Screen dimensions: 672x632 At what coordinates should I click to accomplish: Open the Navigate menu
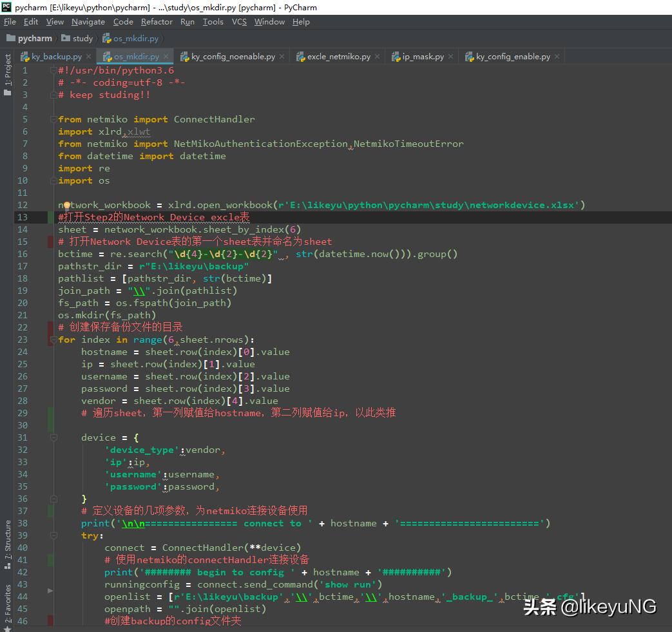(88, 22)
